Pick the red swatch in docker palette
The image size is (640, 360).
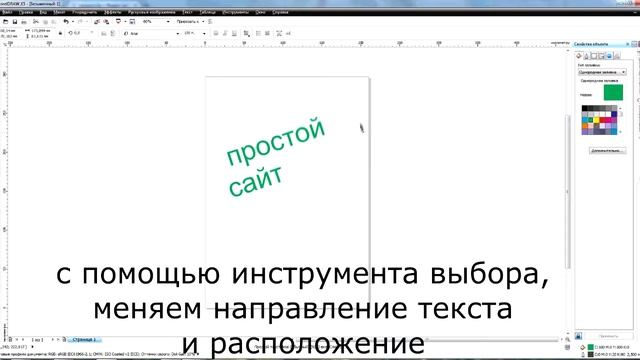point(602,120)
